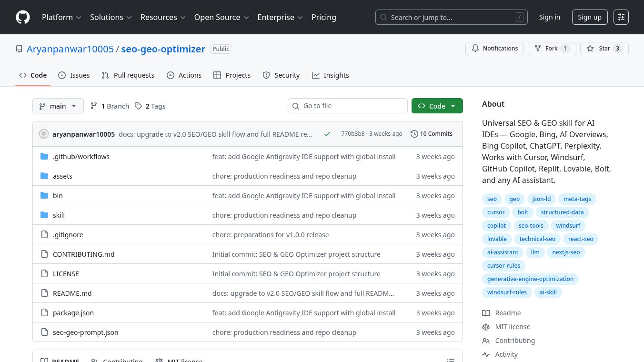Click the verified commit checkmark

(x=327, y=134)
